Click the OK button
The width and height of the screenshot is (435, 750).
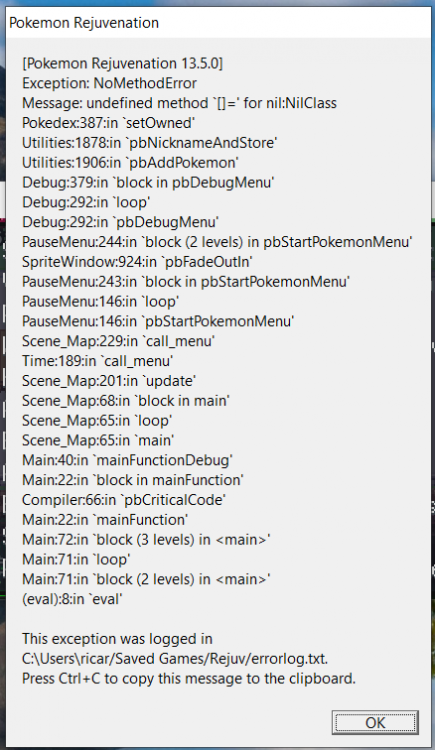click(x=375, y=722)
